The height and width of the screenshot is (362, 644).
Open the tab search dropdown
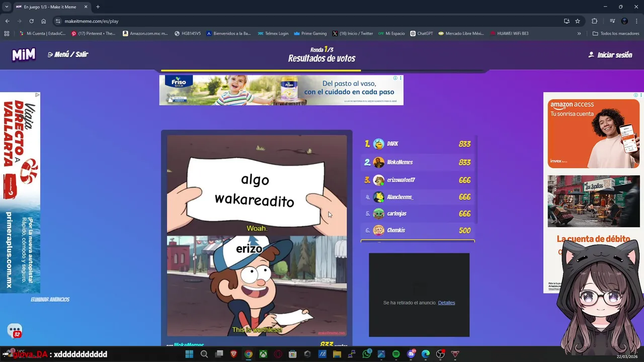[x=7, y=7]
